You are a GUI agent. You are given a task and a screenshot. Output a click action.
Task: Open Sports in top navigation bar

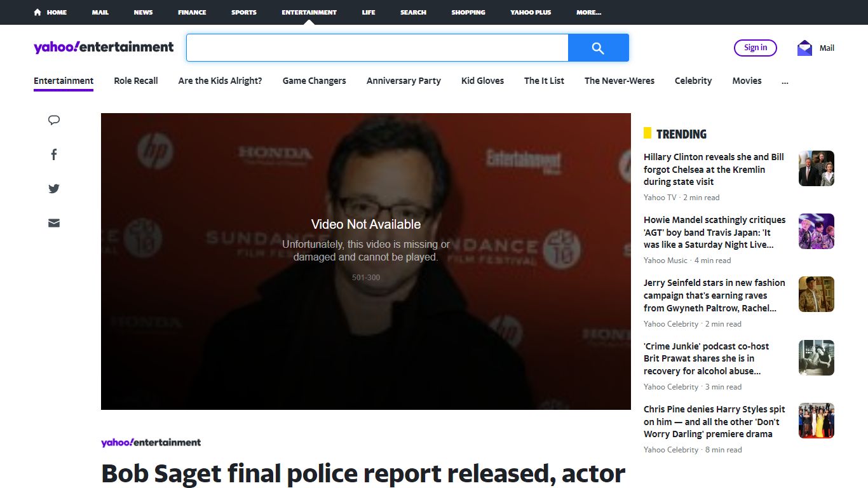pos(244,12)
